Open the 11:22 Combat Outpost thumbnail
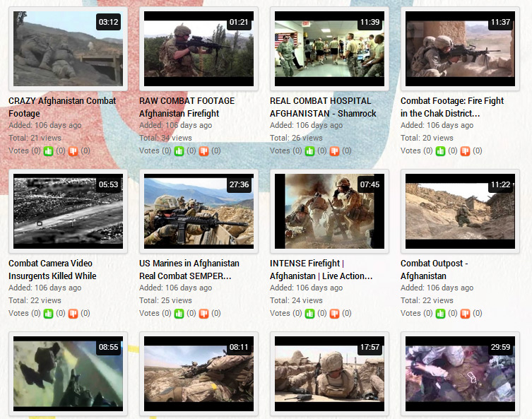 460,211
